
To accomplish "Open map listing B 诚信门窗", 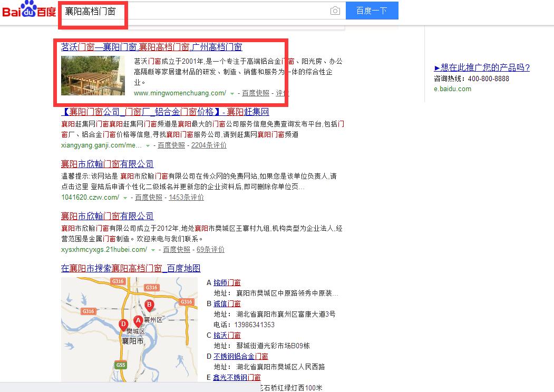I will pyautogui.click(x=227, y=303).
